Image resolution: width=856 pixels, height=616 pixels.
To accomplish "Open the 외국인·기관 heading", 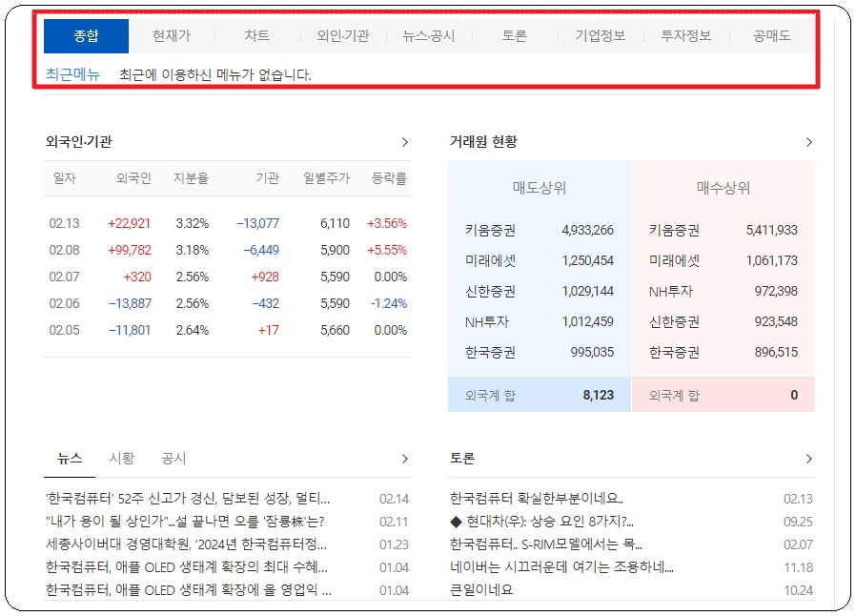I will click(x=78, y=142).
